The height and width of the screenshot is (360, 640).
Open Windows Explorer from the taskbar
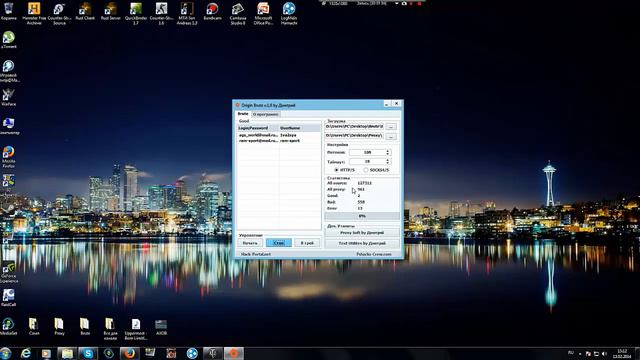pyautogui.click(x=67, y=353)
